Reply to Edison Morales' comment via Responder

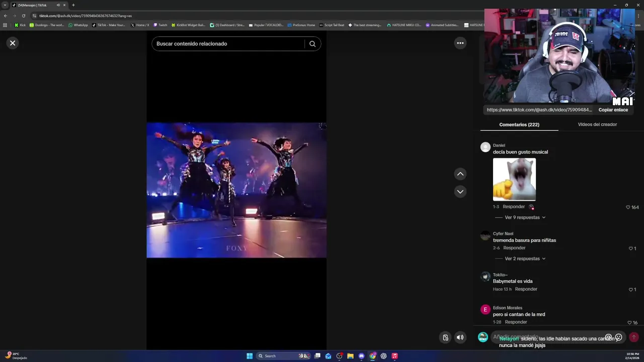(516, 322)
